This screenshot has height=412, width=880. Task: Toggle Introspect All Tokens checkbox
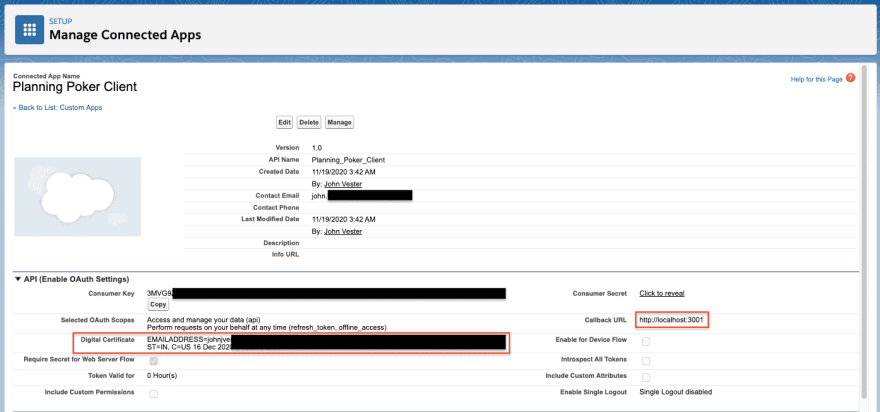[647, 361]
